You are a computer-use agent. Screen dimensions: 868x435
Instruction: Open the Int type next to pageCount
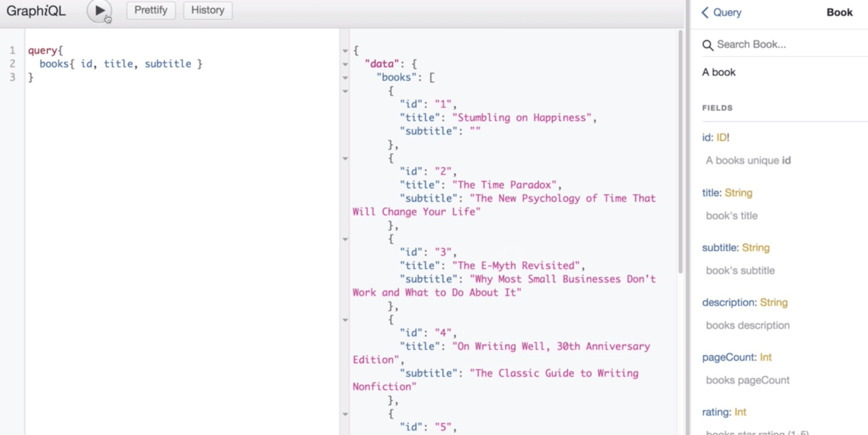click(765, 357)
